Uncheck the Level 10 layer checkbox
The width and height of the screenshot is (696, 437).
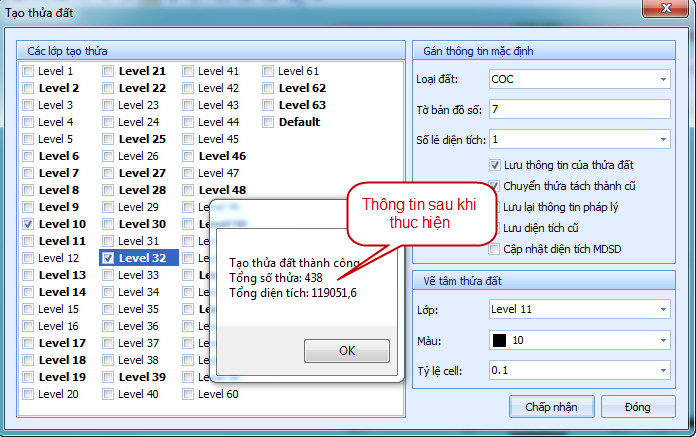tap(28, 224)
